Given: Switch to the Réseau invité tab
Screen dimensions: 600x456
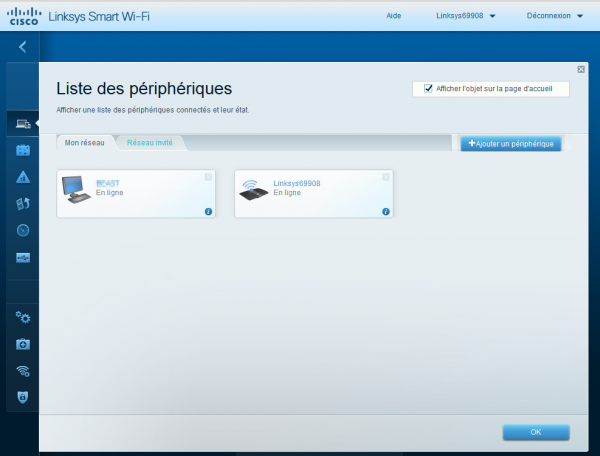Looking at the screenshot, I should pyautogui.click(x=149, y=143).
